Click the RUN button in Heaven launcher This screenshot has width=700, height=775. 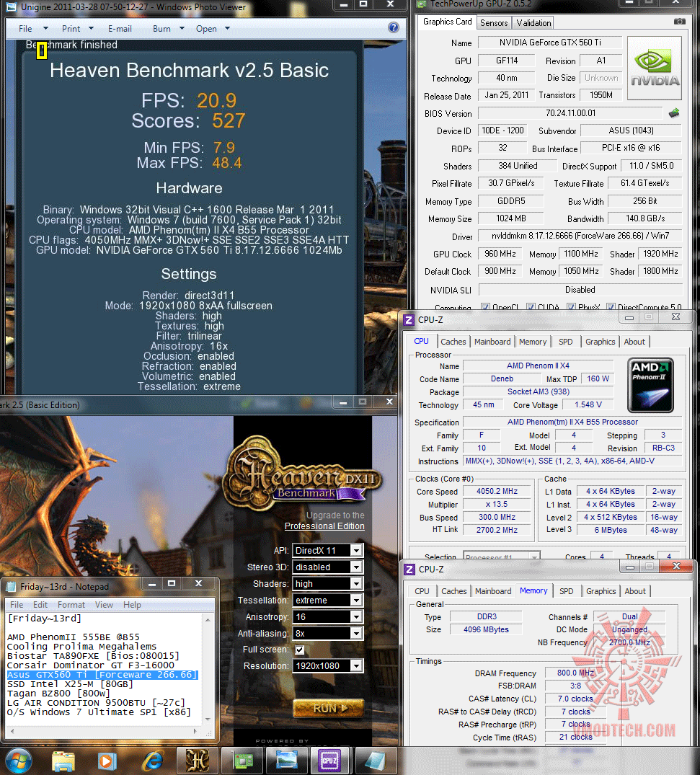(x=329, y=708)
